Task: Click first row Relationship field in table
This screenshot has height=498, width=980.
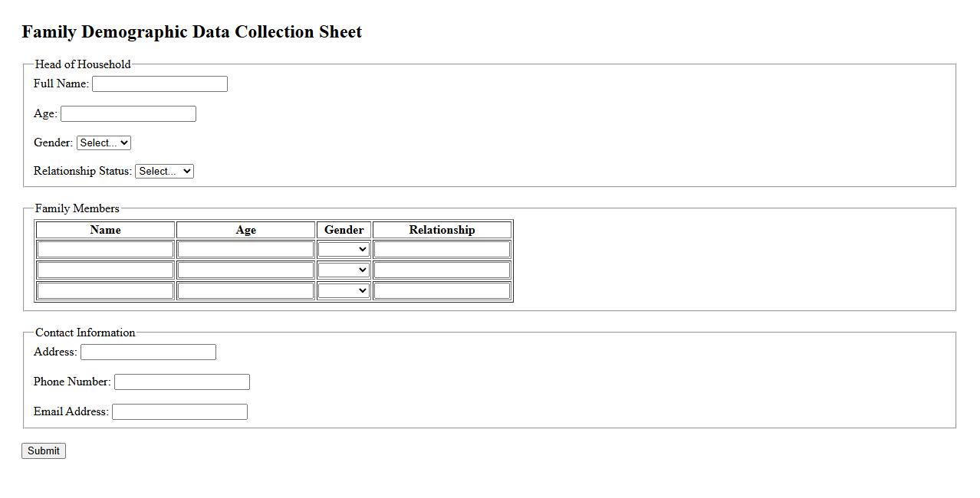Action: click(442, 250)
